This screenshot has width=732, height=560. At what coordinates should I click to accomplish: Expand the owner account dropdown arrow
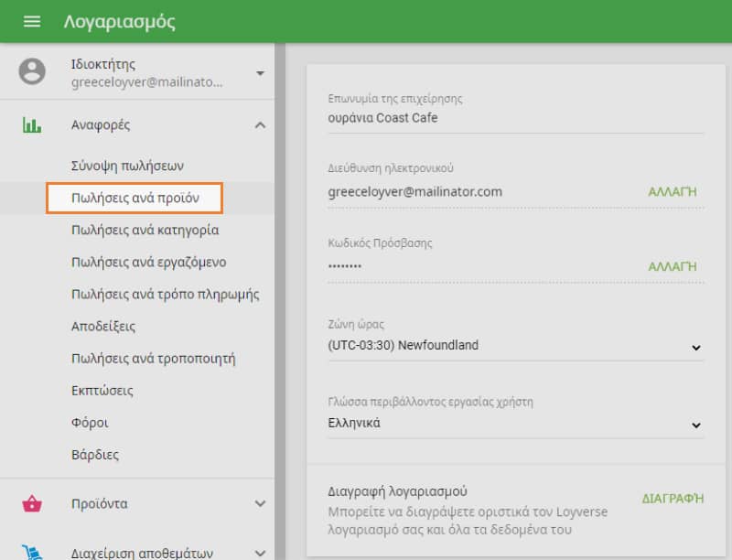pos(260,72)
